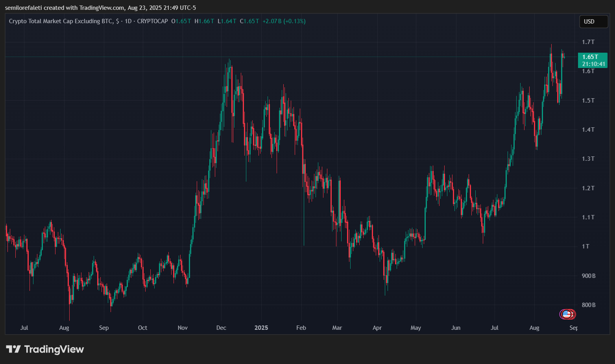Click the 1.4T price axis label

[x=588, y=130]
